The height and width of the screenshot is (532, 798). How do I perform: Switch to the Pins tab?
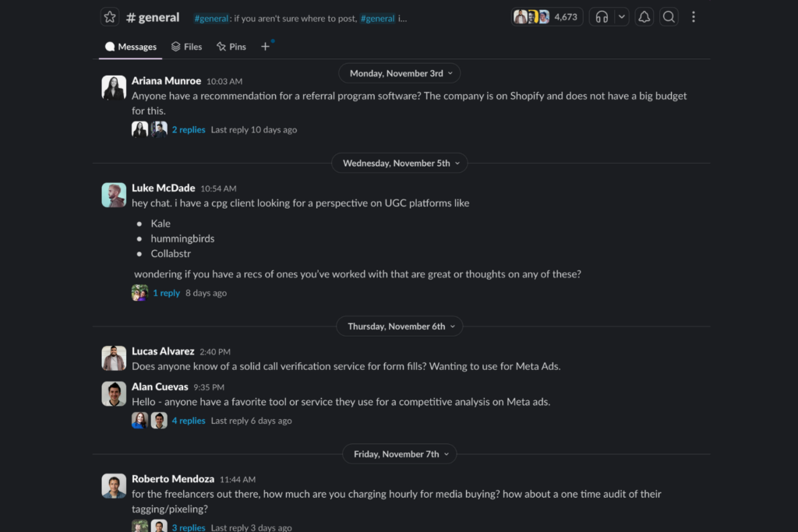(x=231, y=47)
